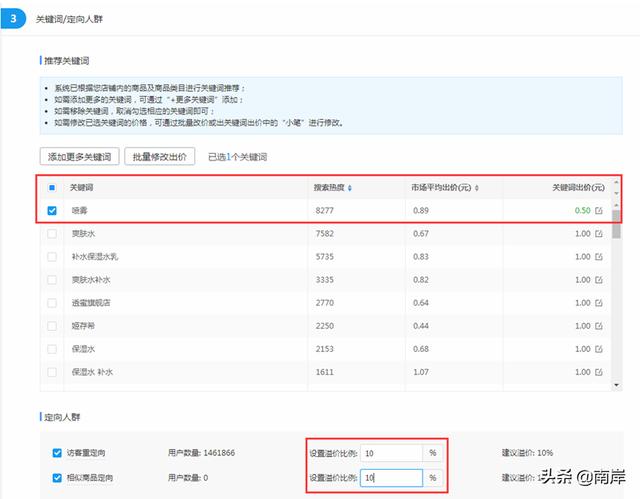
Task: Uncheck the 相似商品定向 targeting checkbox
Action: [x=57, y=478]
